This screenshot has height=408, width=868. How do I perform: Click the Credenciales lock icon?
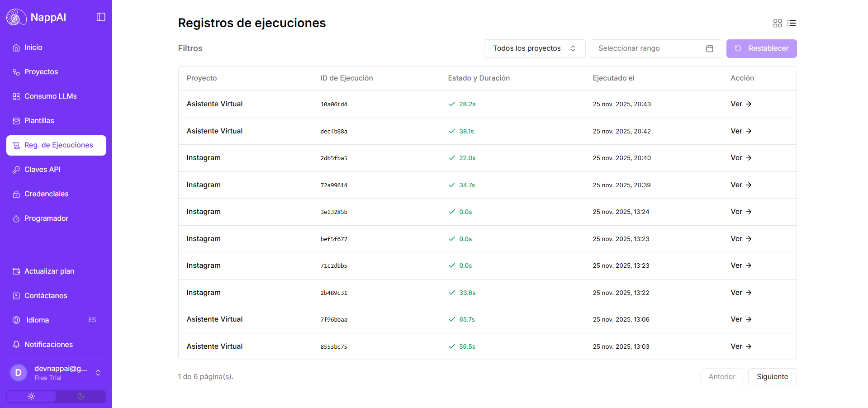tap(16, 194)
